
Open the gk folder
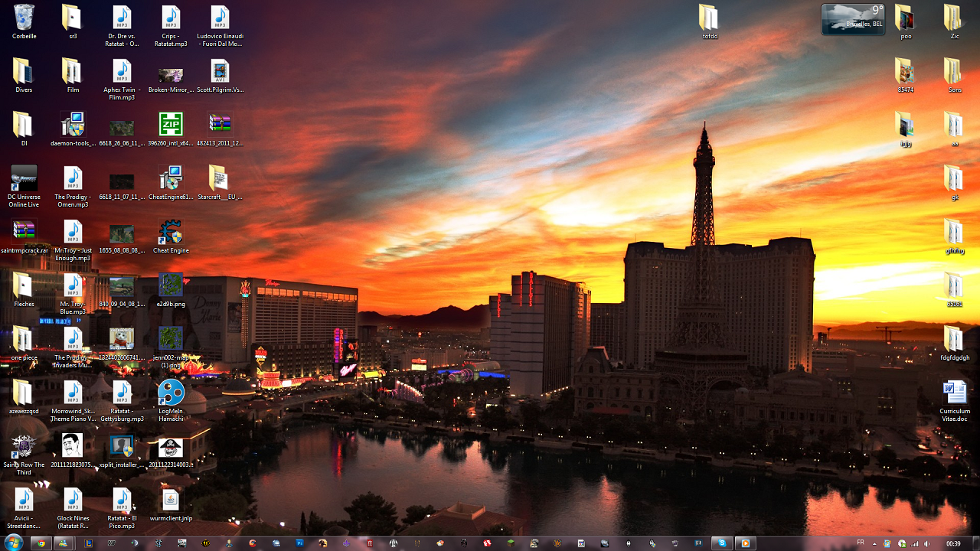point(955,182)
